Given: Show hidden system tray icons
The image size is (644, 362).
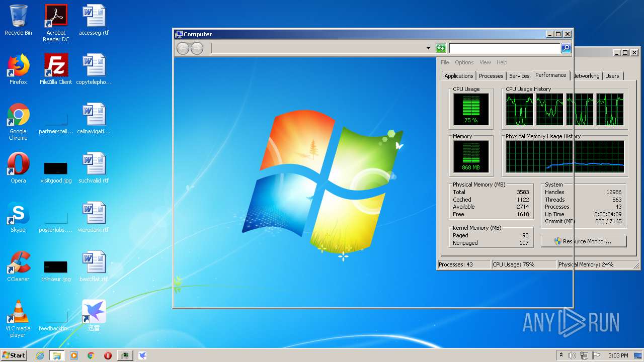Looking at the screenshot, I should (561, 355).
